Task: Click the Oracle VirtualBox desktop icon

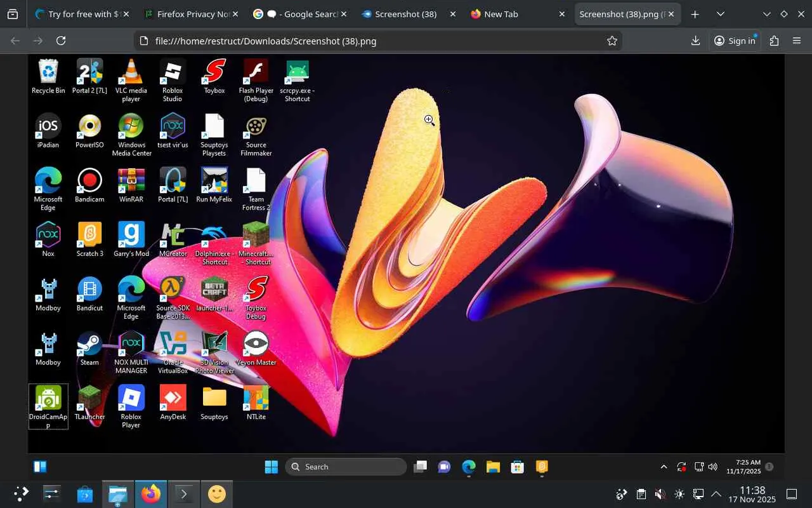Action: [173, 352]
